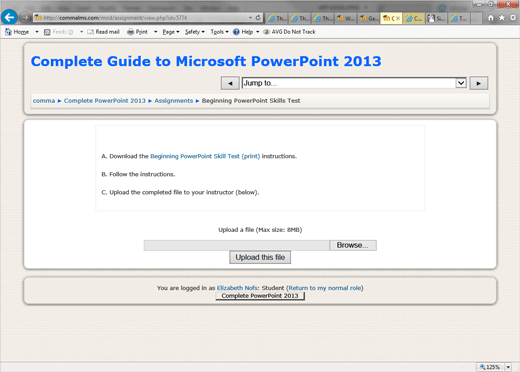Click the 'comma' breadcrumb link
520x372 pixels.
click(44, 101)
